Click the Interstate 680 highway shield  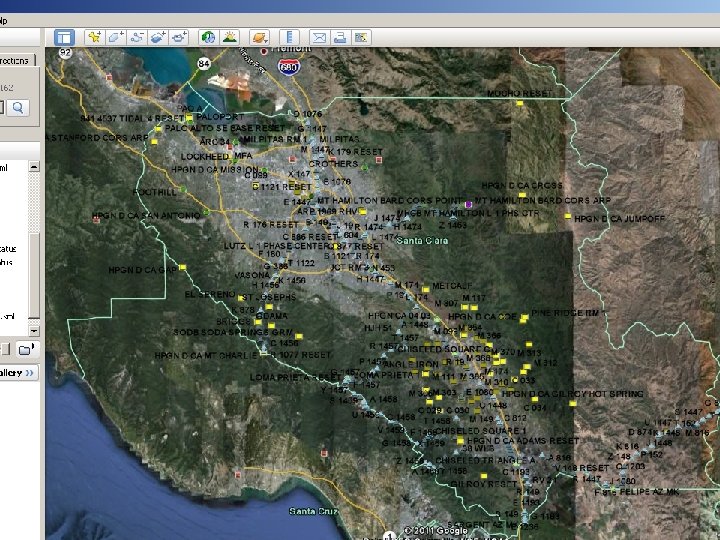point(289,67)
